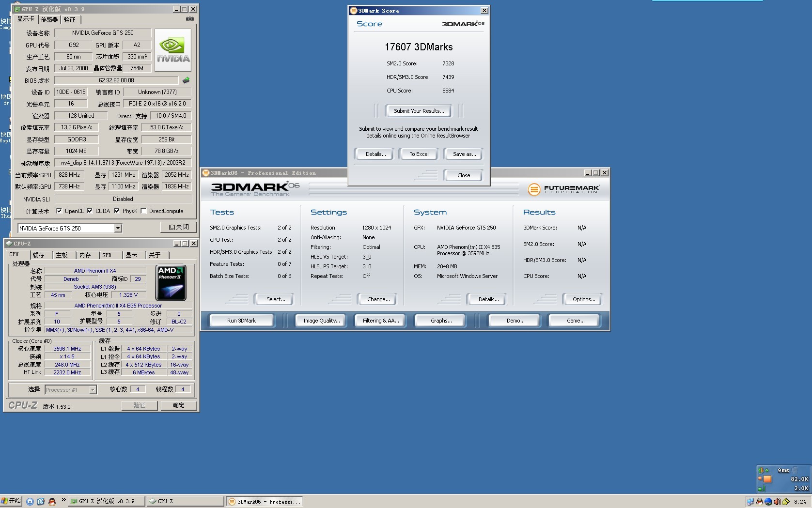Switch to 3DMark06 taskbar button
Image resolution: width=812 pixels, height=508 pixels.
(265, 501)
